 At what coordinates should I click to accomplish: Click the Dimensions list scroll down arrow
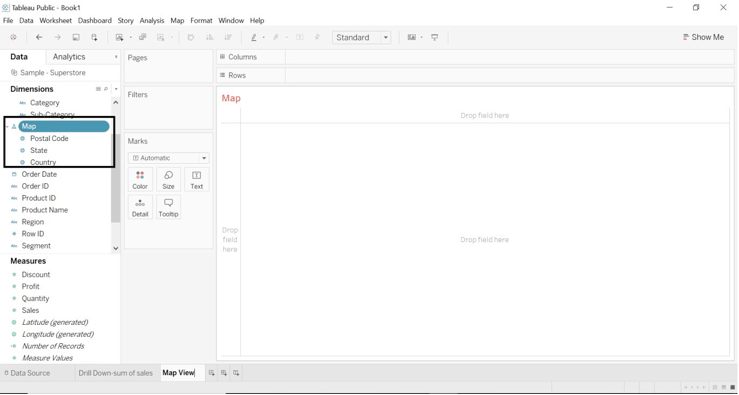(116, 248)
